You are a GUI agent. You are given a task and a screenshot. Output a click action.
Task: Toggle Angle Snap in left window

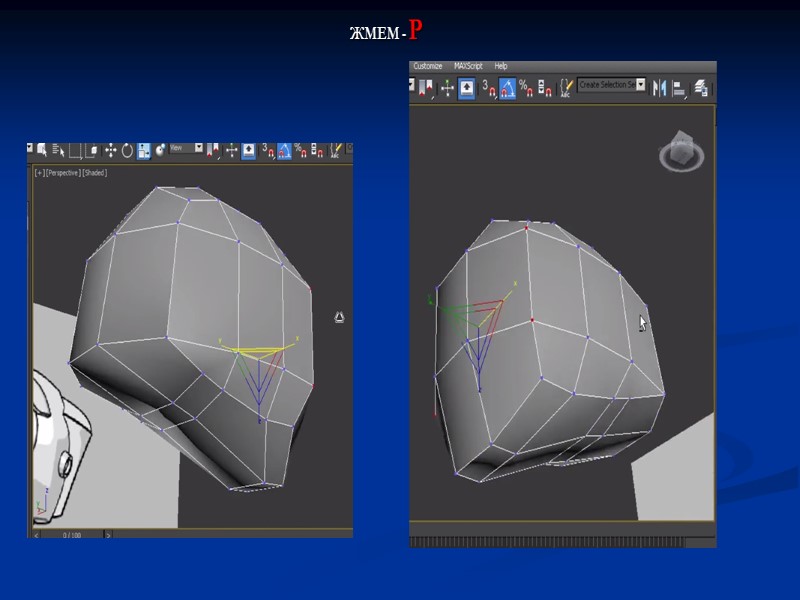click(x=285, y=151)
